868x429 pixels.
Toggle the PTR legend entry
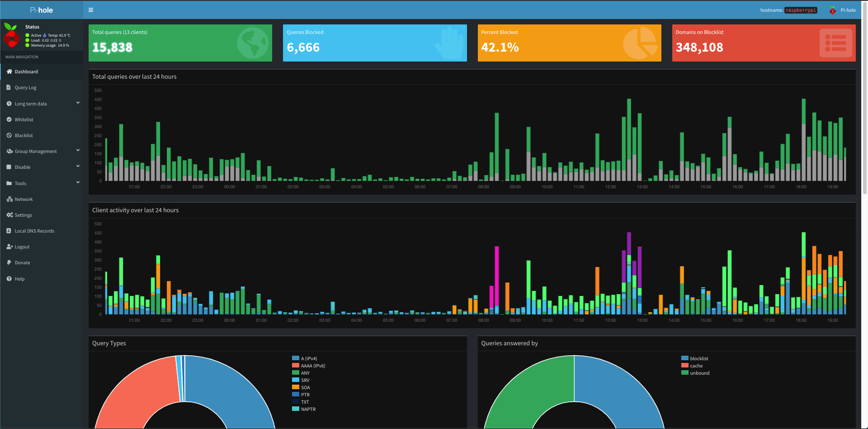point(301,395)
